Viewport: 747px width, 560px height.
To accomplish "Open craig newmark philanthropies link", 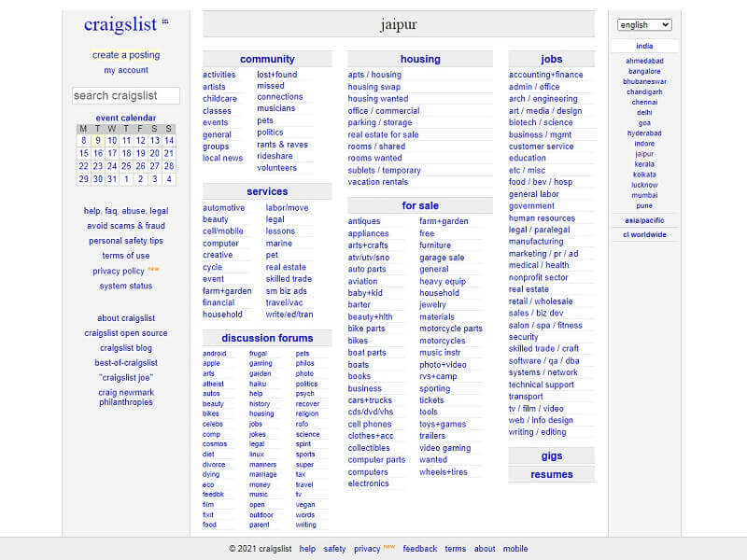I will coord(126,398).
